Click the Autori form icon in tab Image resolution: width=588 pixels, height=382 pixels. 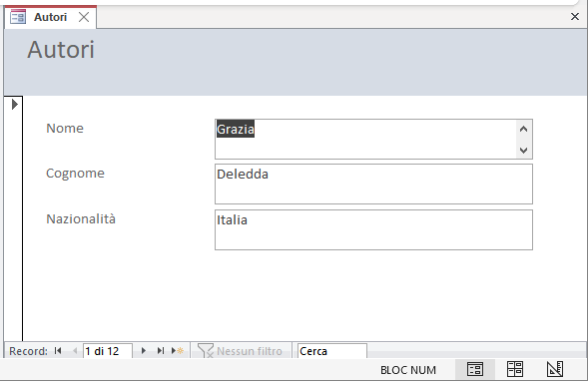click(18, 17)
